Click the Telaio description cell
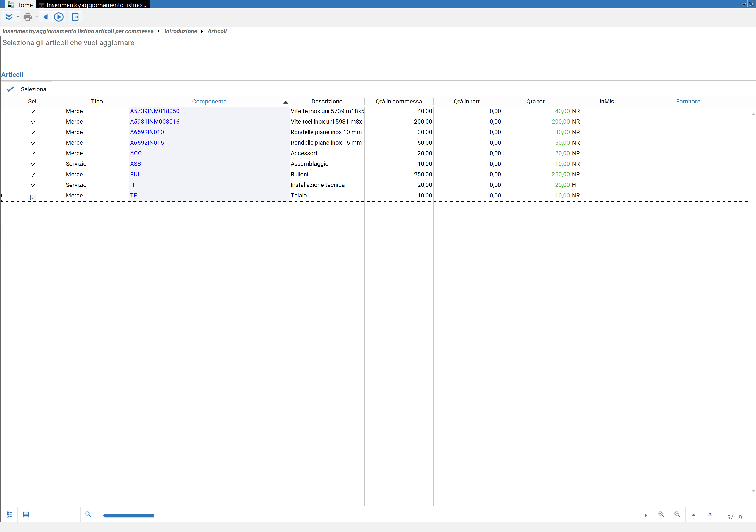The width and height of the screenshot is (756, 532). (x=327, y=196)
